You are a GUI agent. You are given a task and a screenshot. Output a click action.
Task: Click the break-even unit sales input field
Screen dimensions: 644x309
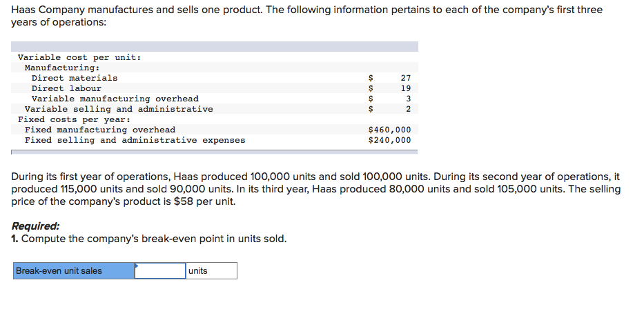coord(159,271)
